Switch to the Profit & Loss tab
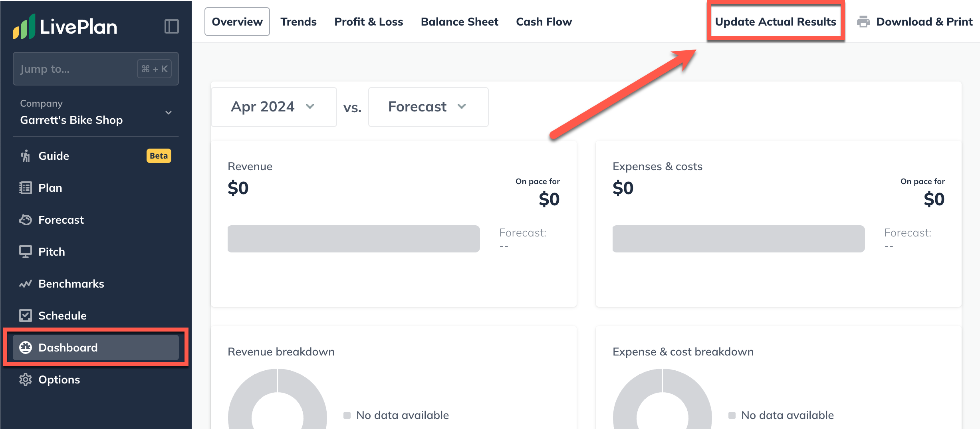 coord(369,22)
